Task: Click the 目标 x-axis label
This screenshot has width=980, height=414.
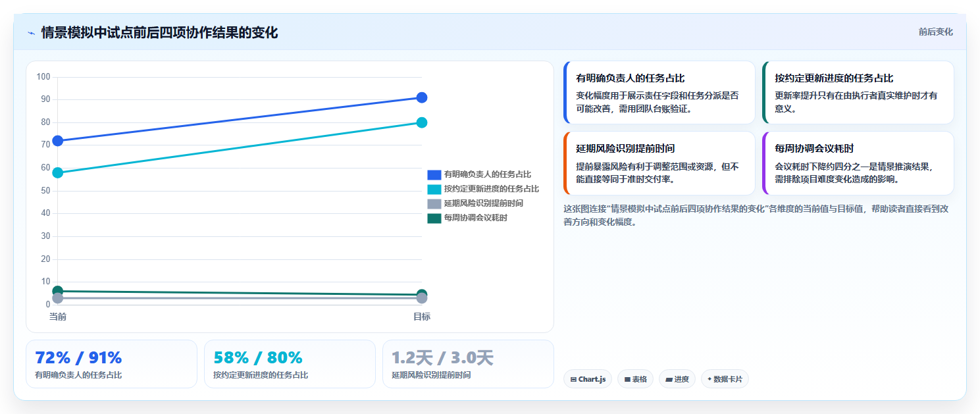Action: [x=422, y=317]
